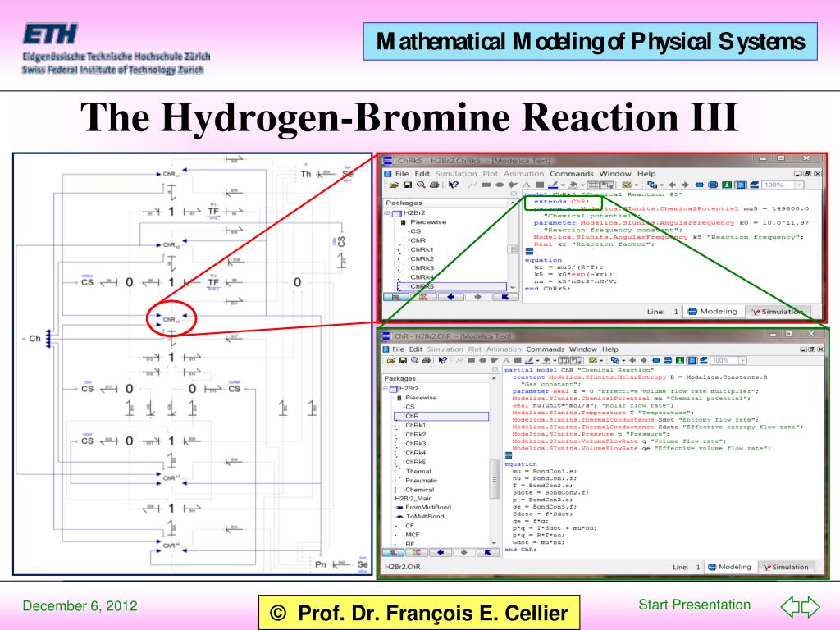Click the check model icon in ChRk5 window
Image resolution: width=840 pixels, height=630 pixels.
click(x=626, y=185)
